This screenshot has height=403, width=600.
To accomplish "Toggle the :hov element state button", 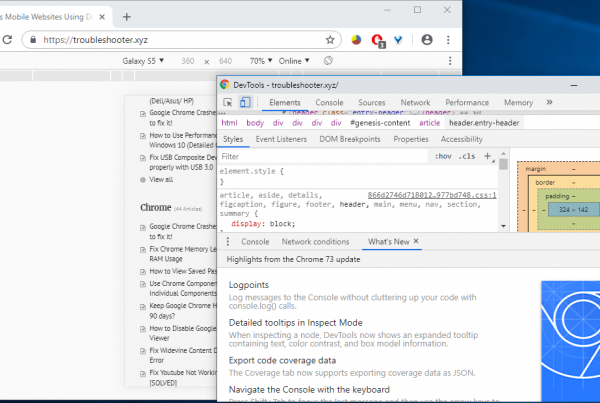I will pyautogui.click(x=443, y=156).
